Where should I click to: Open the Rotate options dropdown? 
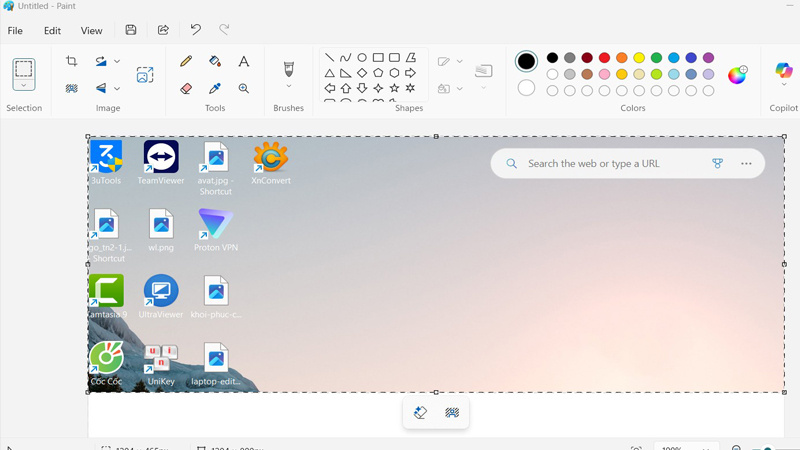(117, 62)
